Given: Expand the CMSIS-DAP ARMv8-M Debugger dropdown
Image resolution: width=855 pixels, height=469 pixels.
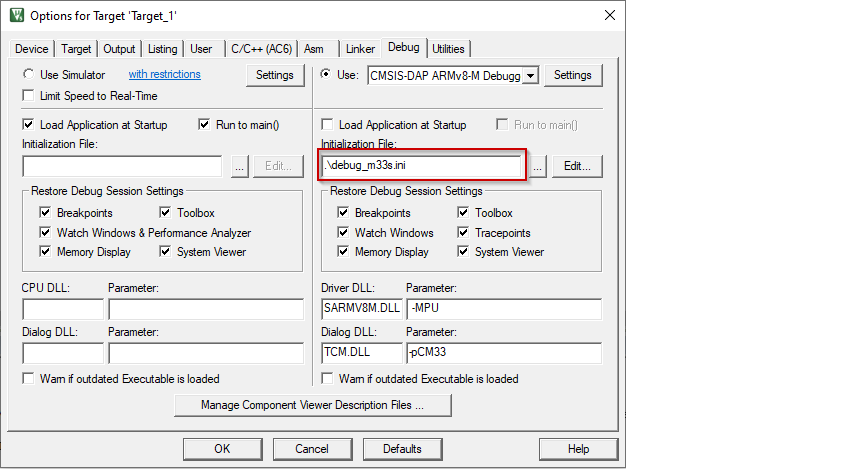Looking at the screenshot, I should (x=531, y=75).
